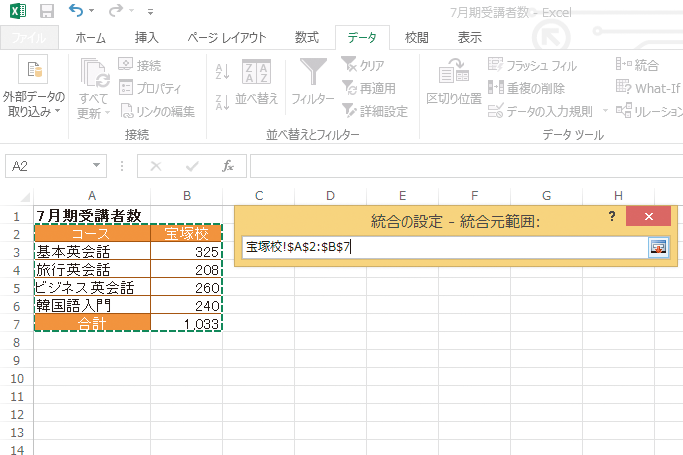
Task: Click フラッシュ フィル
Action: pyautogui.click(x=532, y=65)
